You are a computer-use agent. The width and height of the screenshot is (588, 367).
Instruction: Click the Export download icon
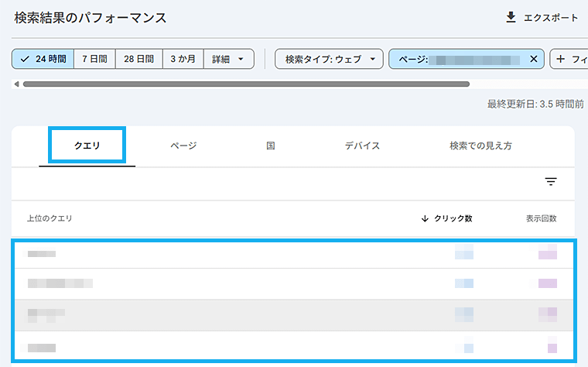[x=511, y=17]
